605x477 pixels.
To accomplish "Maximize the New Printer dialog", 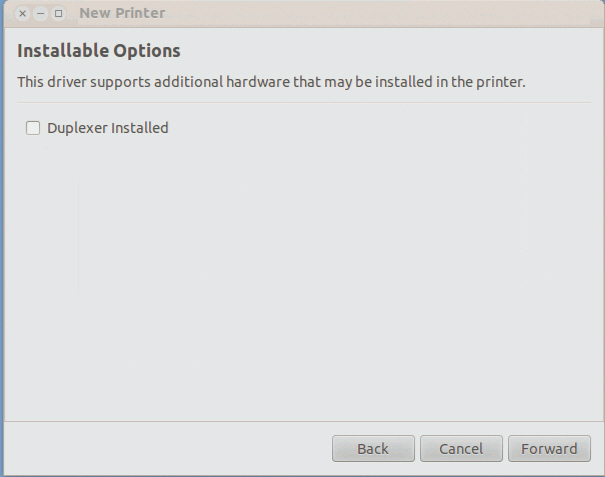I will (58, 14).
